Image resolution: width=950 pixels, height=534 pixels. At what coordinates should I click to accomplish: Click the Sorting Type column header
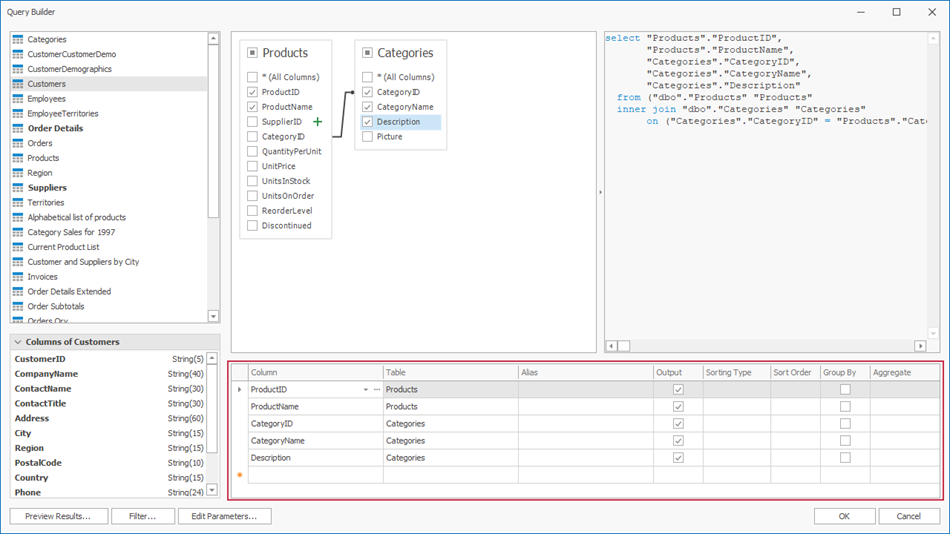735,372
